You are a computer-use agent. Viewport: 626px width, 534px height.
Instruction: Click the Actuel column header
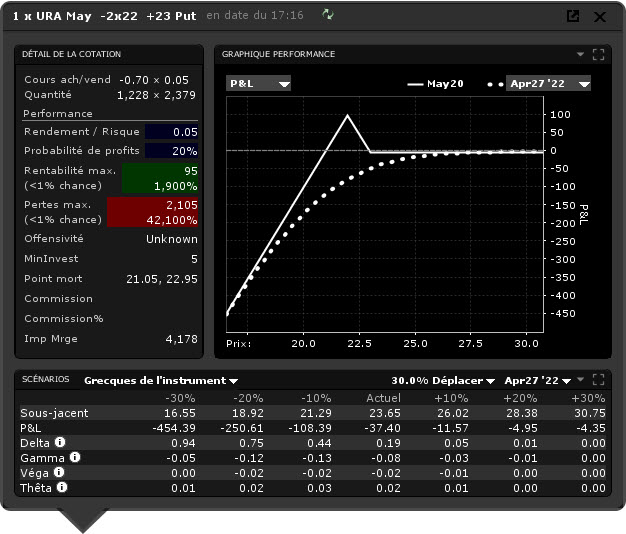point(383,398)
